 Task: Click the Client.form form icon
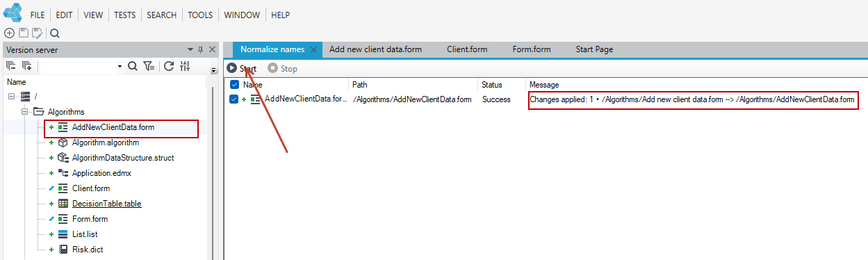click(x=63, y=188)
